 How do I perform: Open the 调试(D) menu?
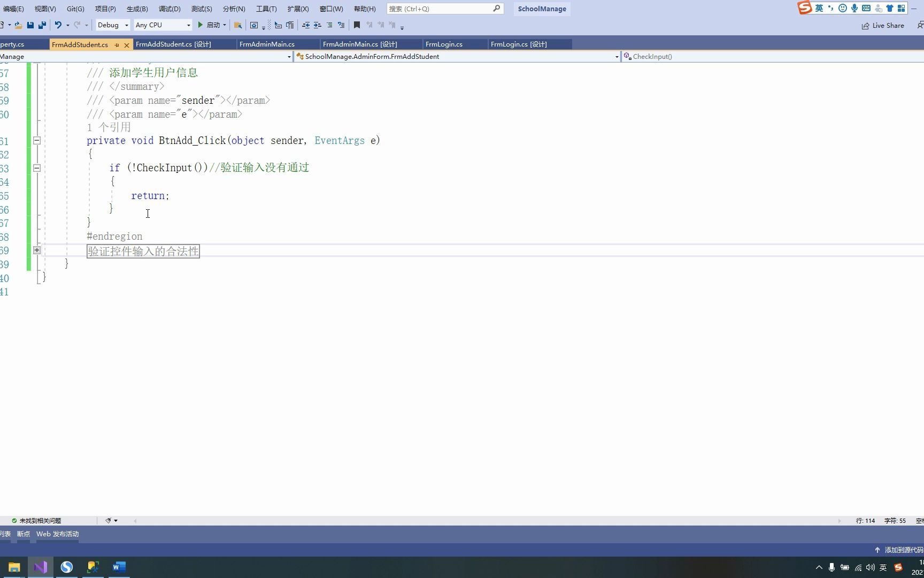(169, 9)
